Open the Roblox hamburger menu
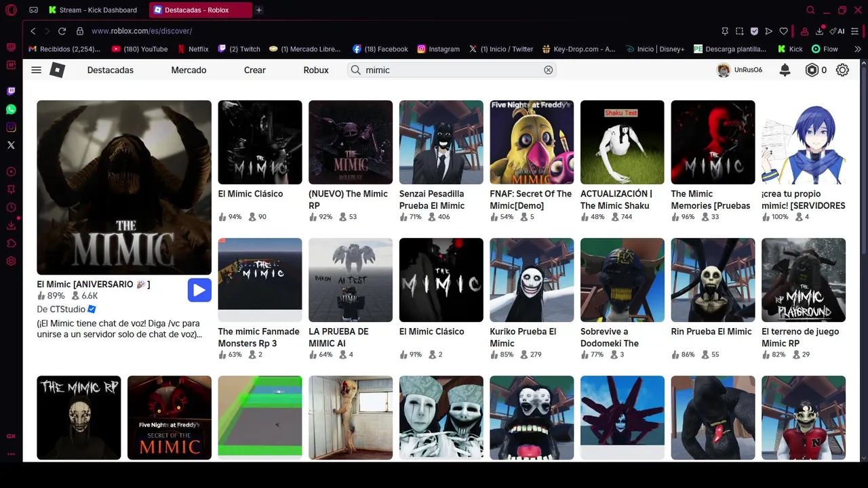 [x=37, y=70]
